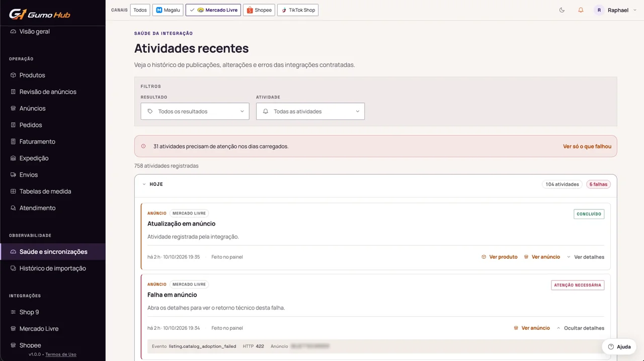Screen dimensions: 644x361
Task: Click the Ajuda help circle icon
Action: pyautogui.click(x=611, y=347)
